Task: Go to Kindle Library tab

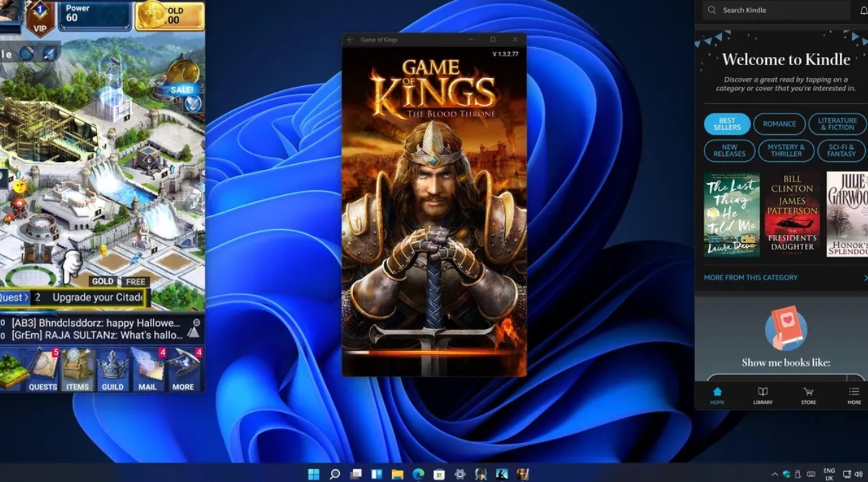Action: (x=762, y=395)
